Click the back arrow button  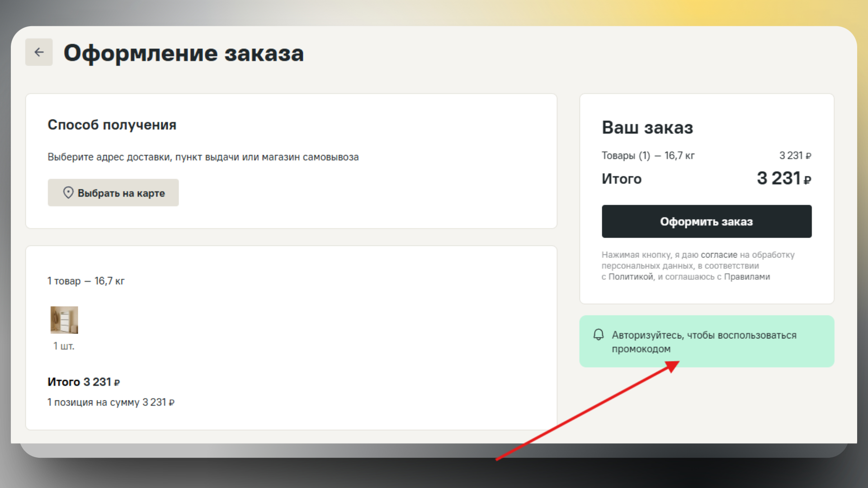(x=39, y=52)
